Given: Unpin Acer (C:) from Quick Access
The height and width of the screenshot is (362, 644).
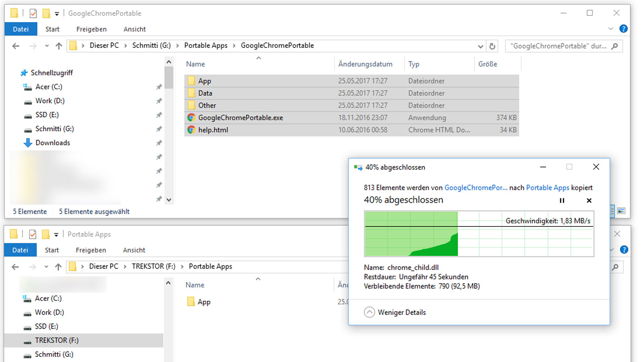Looking at the screenshot, I should [x=159, y=87].
